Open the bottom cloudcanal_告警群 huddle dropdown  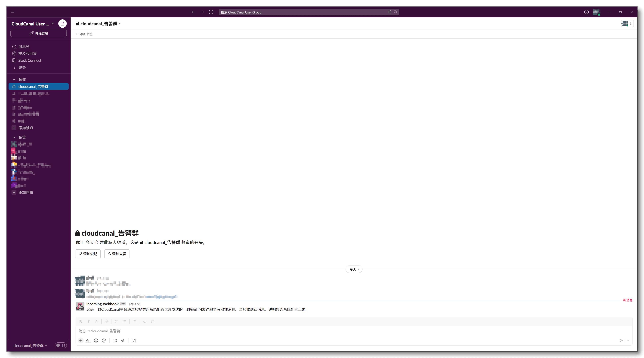coord(30,346)
